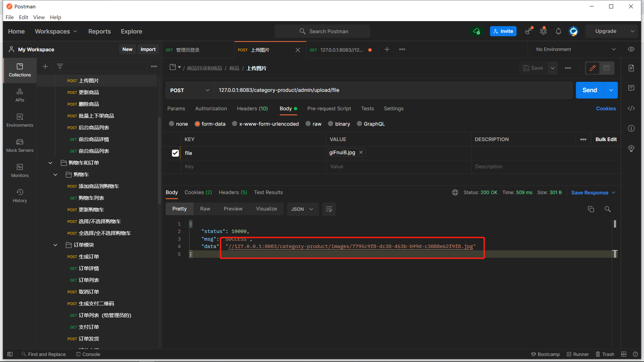This screenshot has width=644, height=362.
Task: Open the Upgrade dropdown arrow
Action: [x=632, y=31]
